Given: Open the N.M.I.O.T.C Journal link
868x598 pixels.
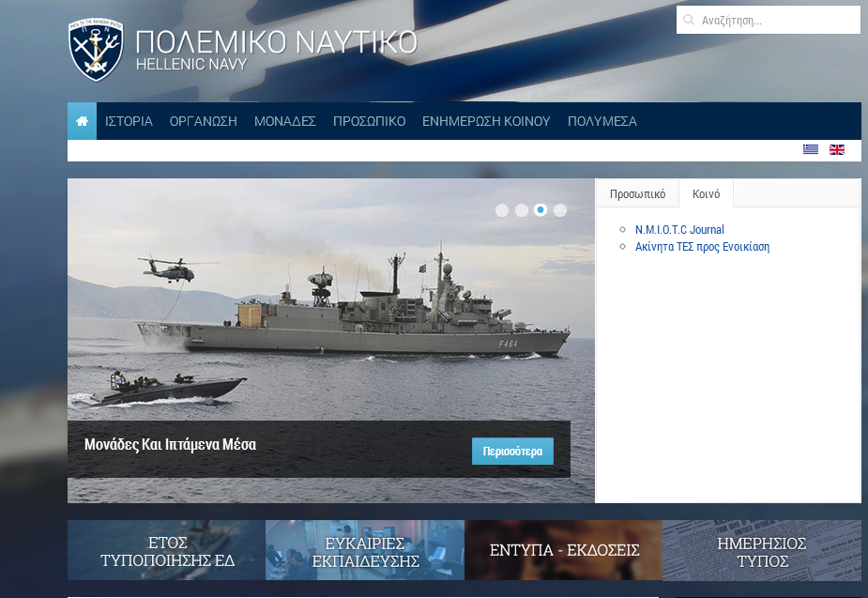Looking at the screenshot, I should 679,230.
